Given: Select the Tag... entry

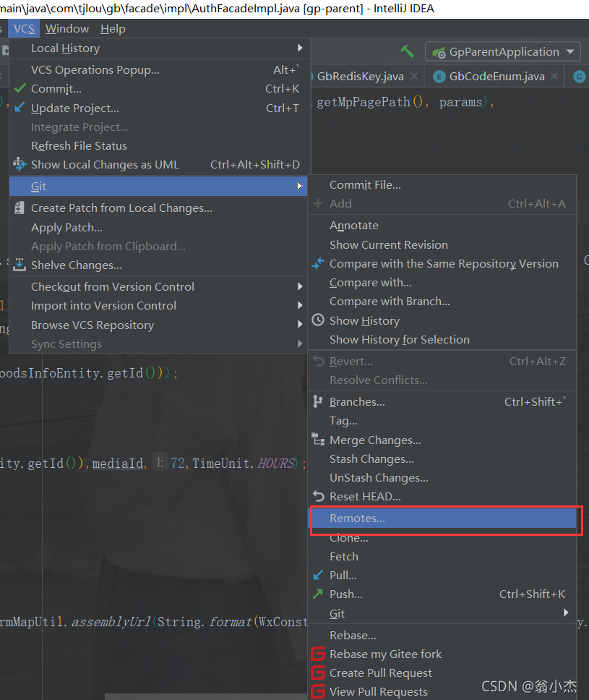Looking at the screenshot, I should tap(442, 421).
